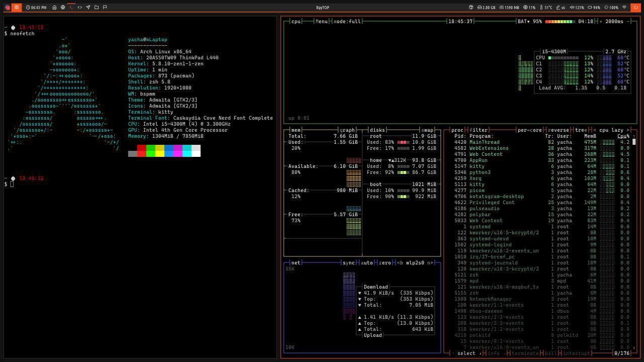Switch BpyTOP view with mode:full
The height and width of the screenshot is (362, 644).
(x=347, y=22)
